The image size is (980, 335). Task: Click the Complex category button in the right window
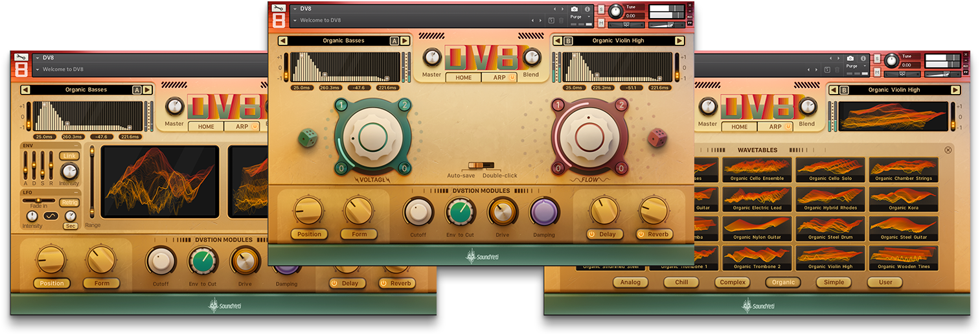(733, 283)
